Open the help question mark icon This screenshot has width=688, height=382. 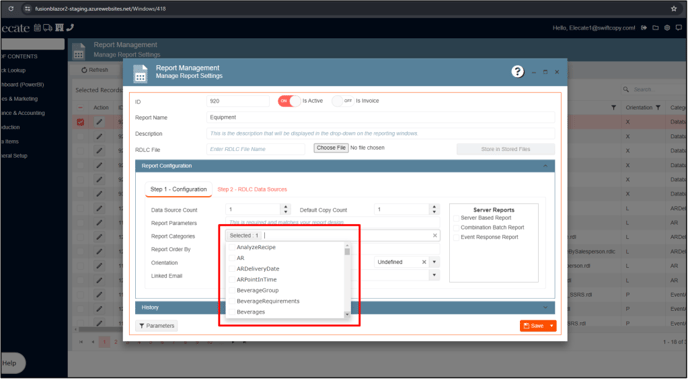[517, 71]
